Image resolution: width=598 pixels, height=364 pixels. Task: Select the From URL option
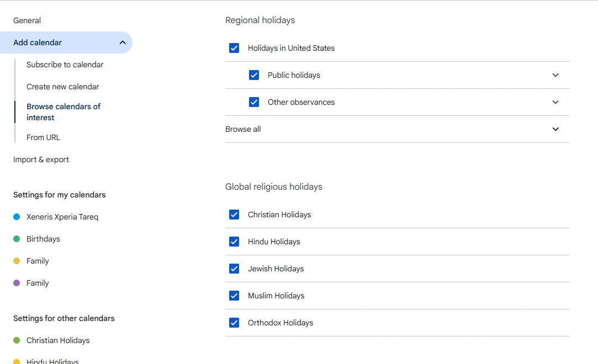coord(43,137)
